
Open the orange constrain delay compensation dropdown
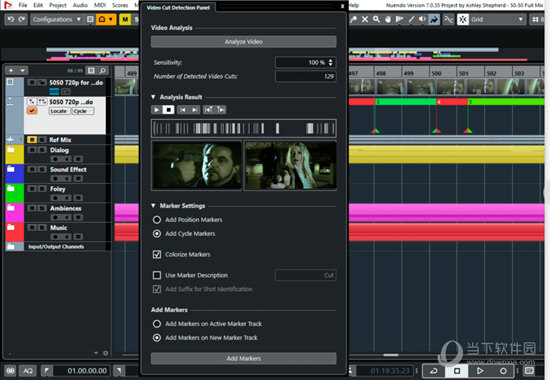click(106, 19)
